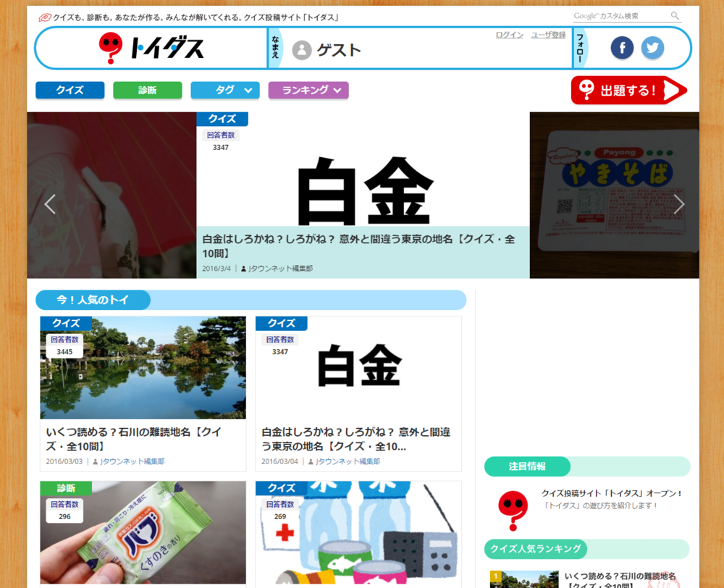Select the クイズ navigation item
Viewport: 724px width, 588px height.
tap(70, 90)
